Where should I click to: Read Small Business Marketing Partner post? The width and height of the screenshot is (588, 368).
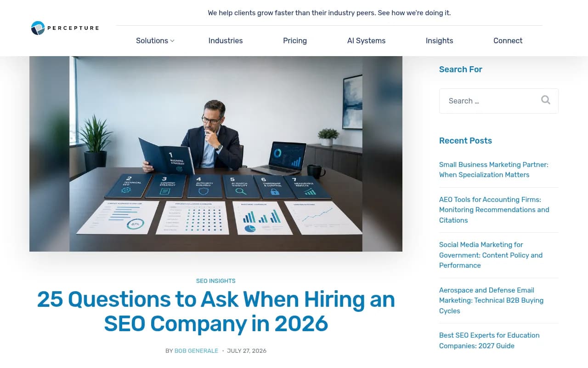click(x=494, y=170)
